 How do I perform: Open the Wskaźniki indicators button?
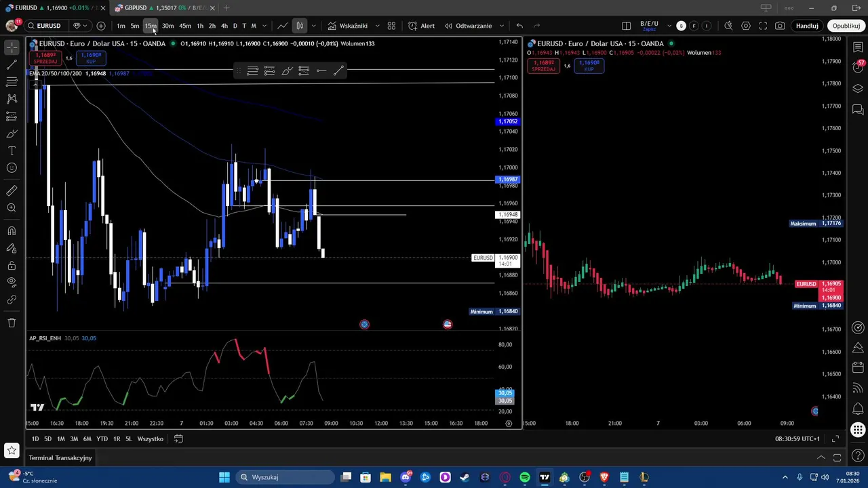pyautogui.click(x=347, y=26)
